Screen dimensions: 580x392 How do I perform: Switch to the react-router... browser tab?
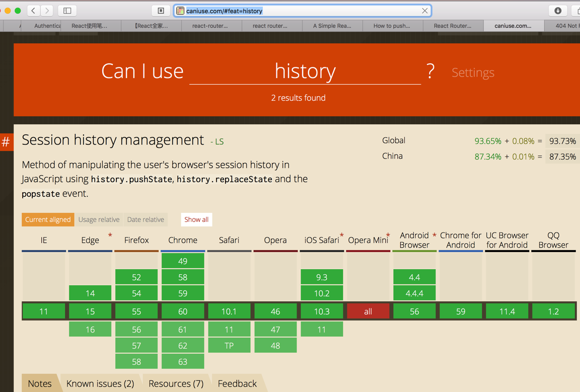(x=211, y=26)
